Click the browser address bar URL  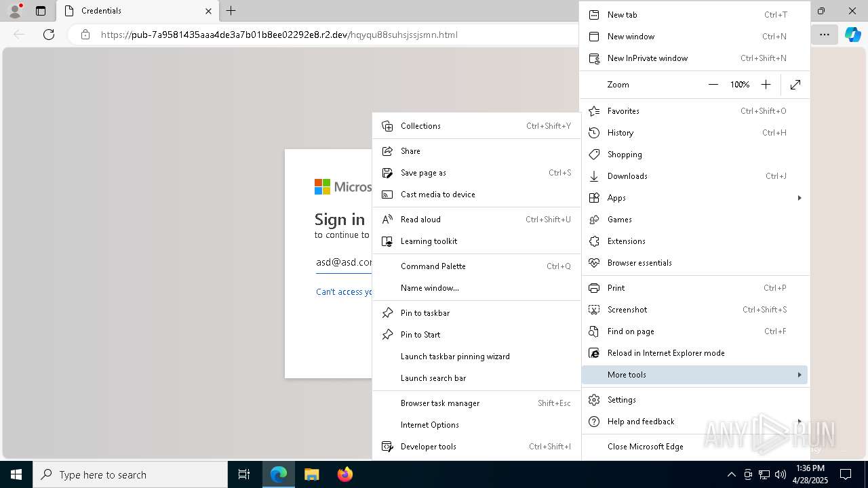279,35
